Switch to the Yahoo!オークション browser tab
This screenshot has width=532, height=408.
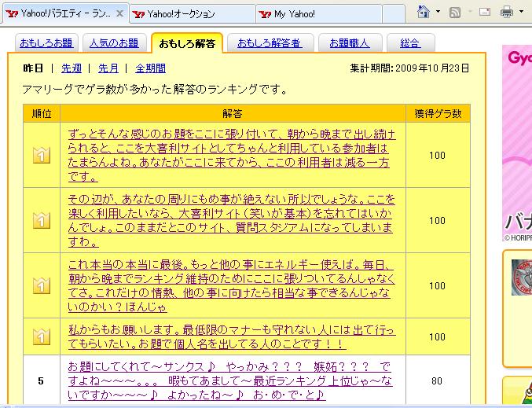pos(193,14)
